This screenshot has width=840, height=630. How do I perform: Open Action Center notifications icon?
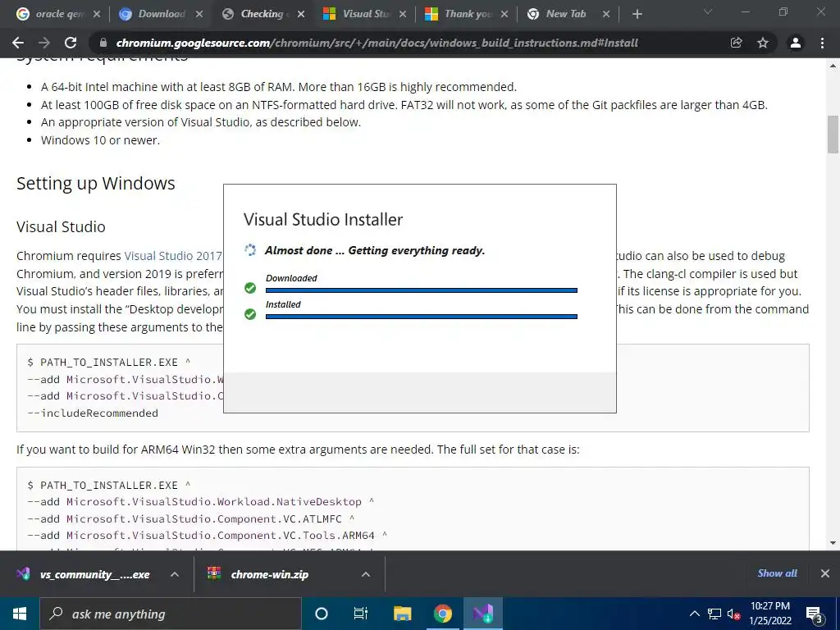click(x=815, y=614)
